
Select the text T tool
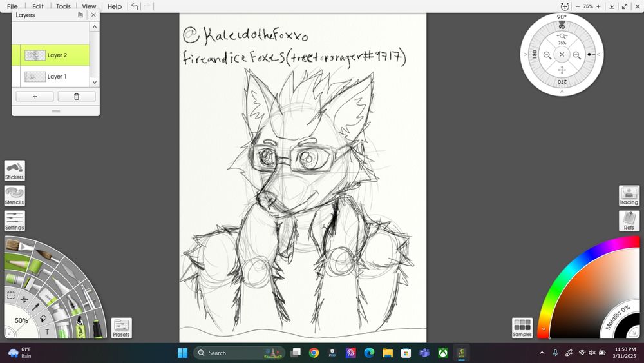coord(47,331)
